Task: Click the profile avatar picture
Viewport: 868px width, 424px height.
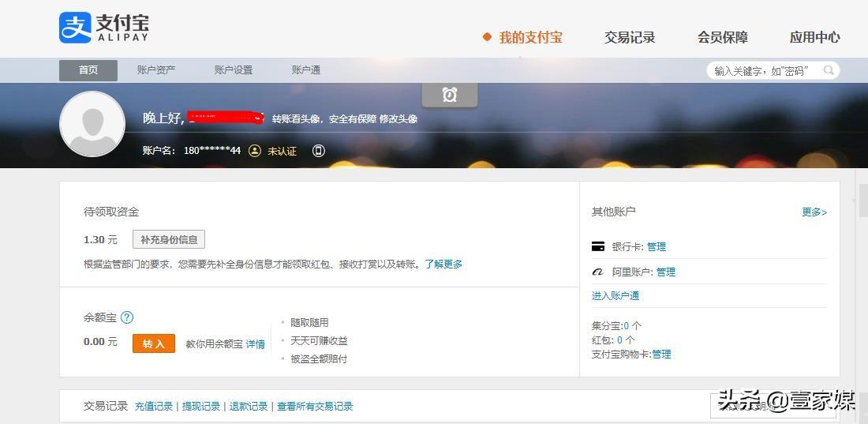Action: pyautogui.click(x=92, y=124)
